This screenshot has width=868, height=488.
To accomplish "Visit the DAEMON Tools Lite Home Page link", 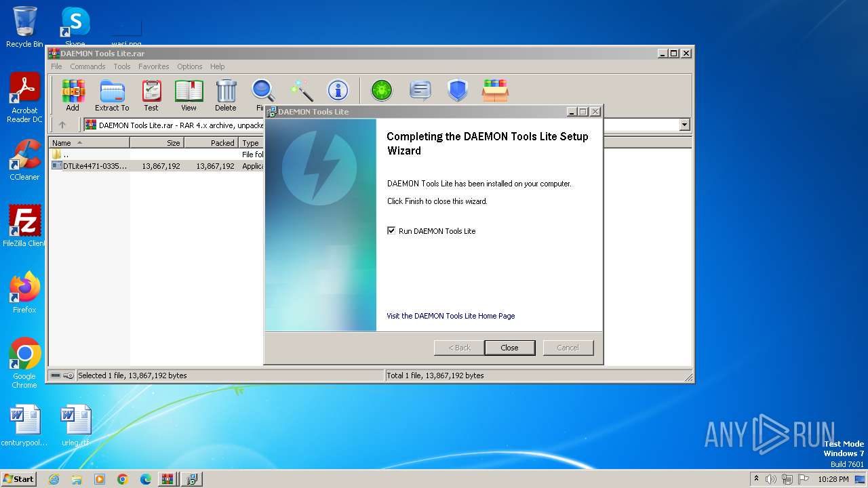I will (451, 316).
